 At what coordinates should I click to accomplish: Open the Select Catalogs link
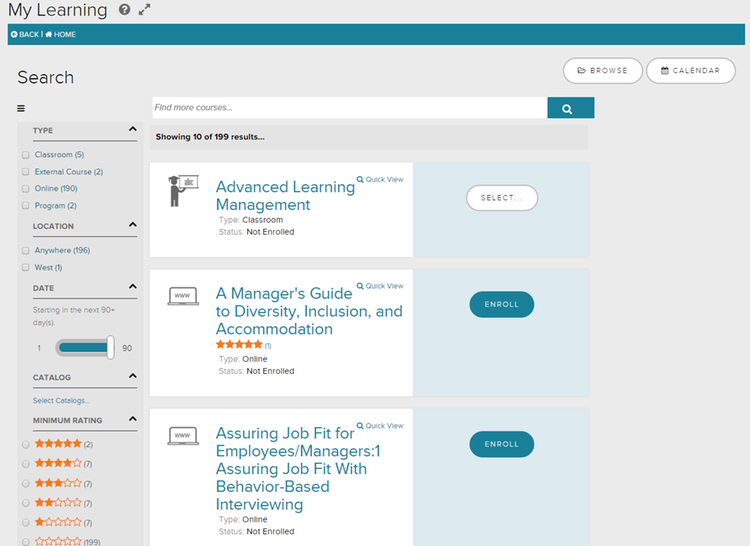coord(61,400)
